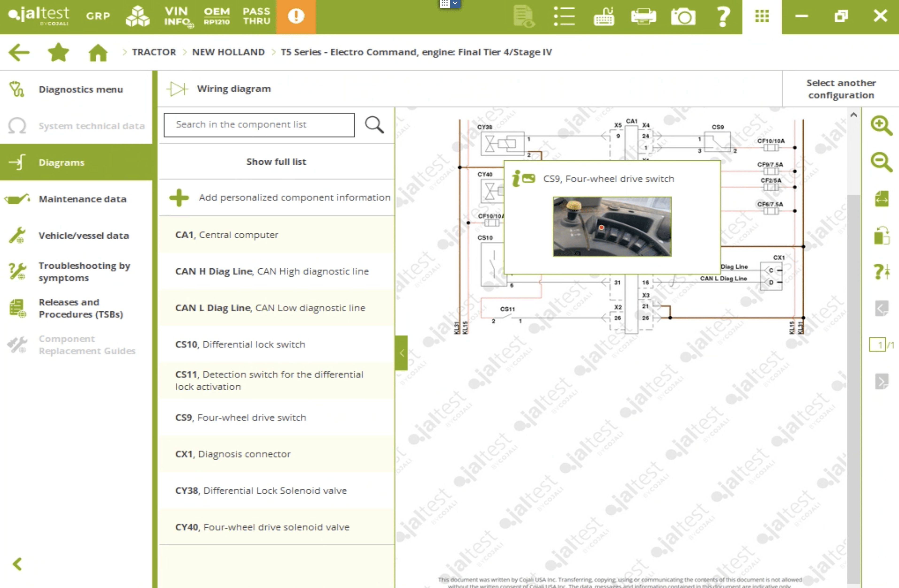The height and width of the screenshot is (588, 899).
Task: Go to home via house icon
Action: [x=98, y=52]
